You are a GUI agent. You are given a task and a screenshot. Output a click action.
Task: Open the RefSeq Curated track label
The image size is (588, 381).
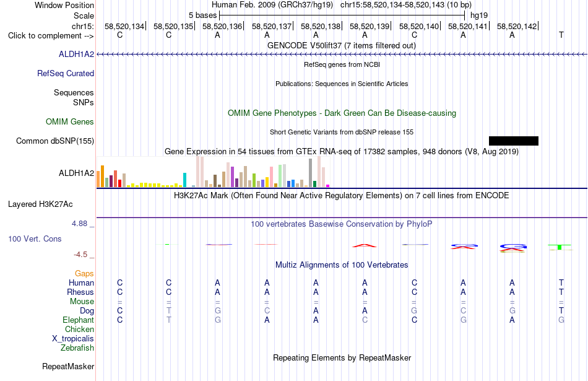(x=65, y=73)
